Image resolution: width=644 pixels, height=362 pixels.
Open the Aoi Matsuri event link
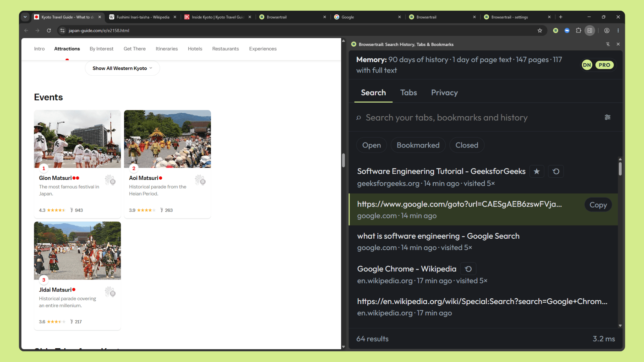pos(144,178)
